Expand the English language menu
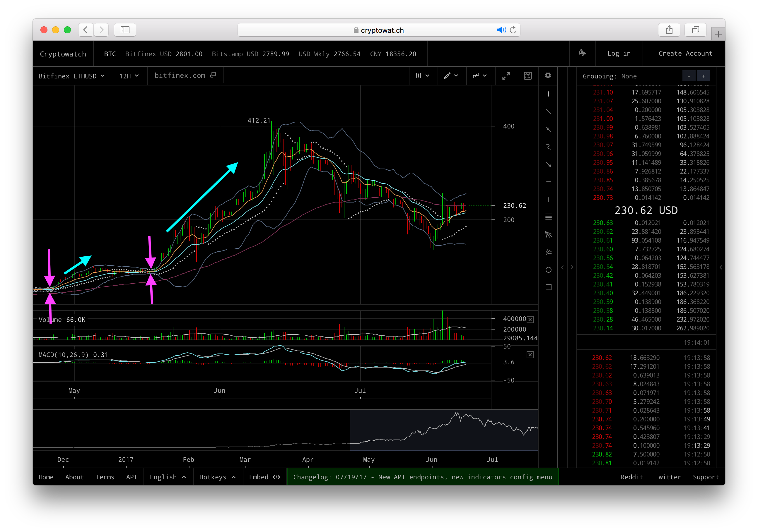 [168, 477]
